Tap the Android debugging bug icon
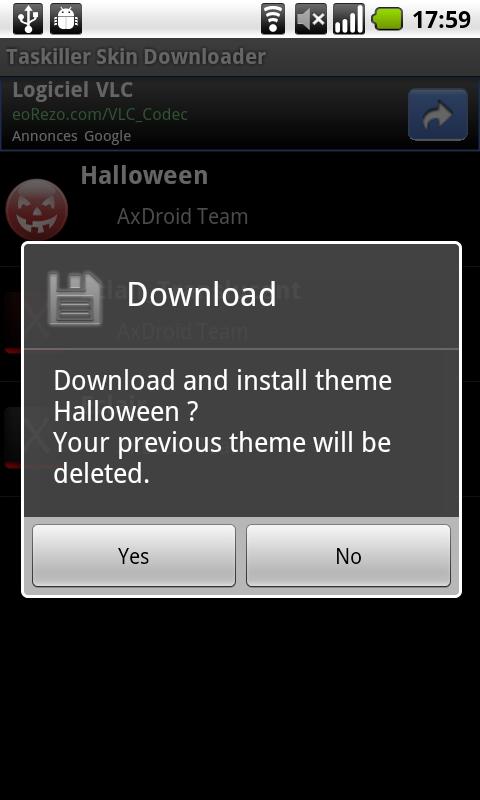 pyautogui.click(x=66, y=19)
